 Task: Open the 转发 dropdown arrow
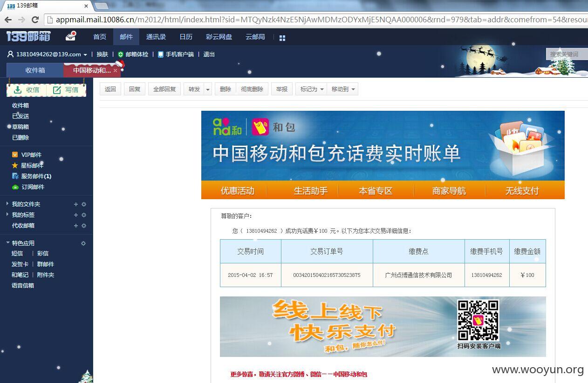point(208,89)
